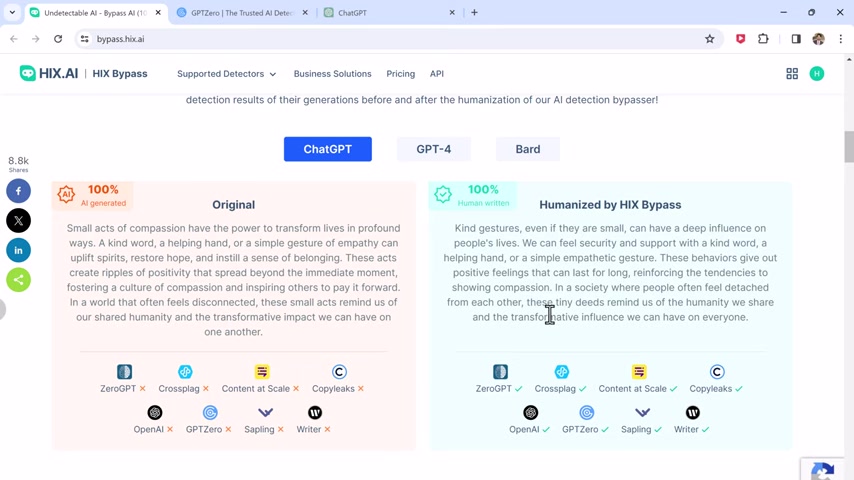This screenshot has width=854, height=480.
Task: Click Crossplag icon in Humanized panel
Action: [x=562, y=372]
